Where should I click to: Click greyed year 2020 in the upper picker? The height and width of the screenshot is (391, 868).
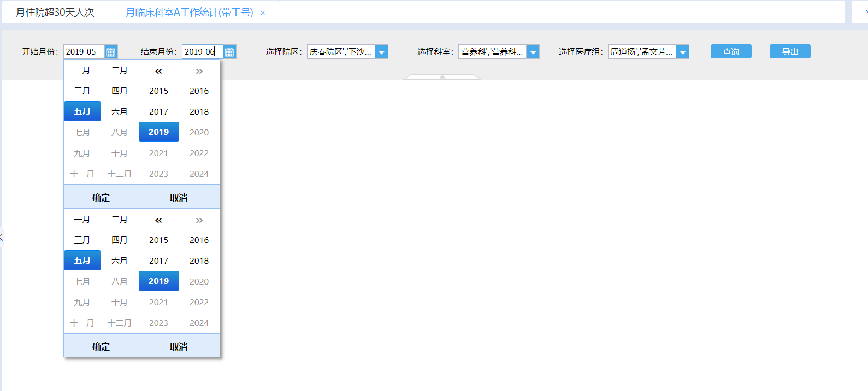(x=199, y=133)
